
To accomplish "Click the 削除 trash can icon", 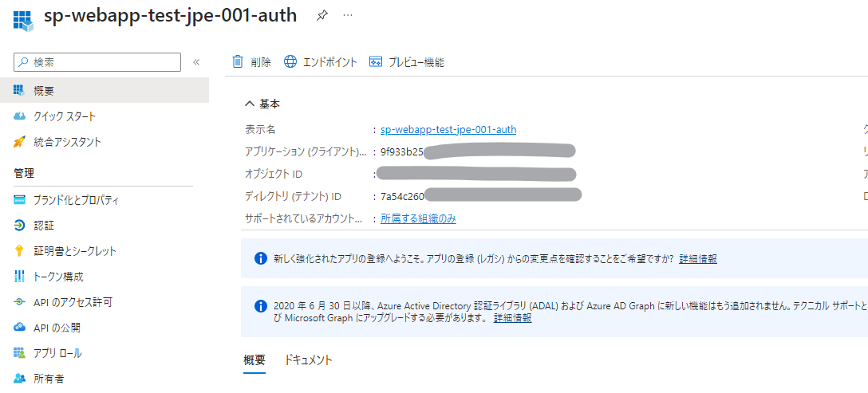I will coord(238,61).
